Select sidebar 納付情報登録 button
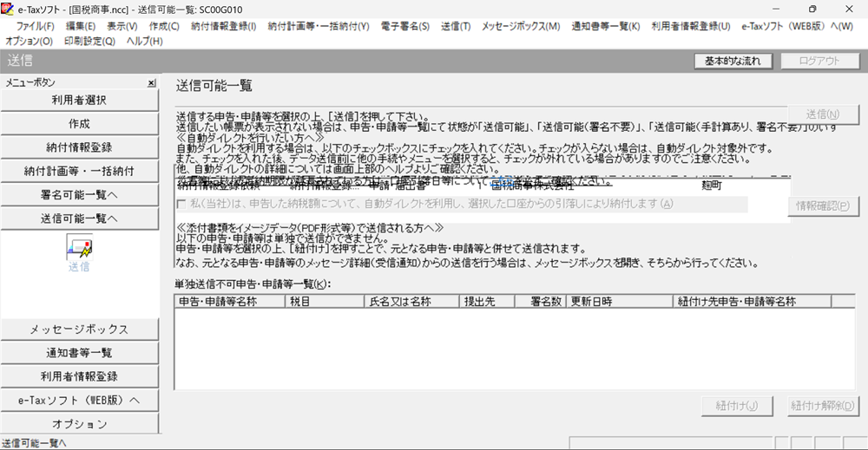Screen dimensions: 868x450 [79, 147]
